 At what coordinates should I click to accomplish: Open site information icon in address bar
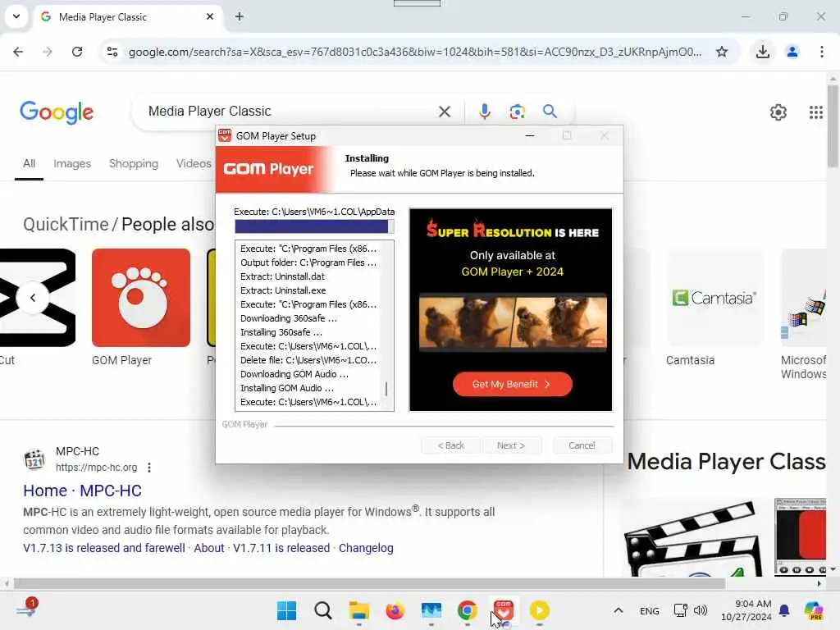click(112, 52)
